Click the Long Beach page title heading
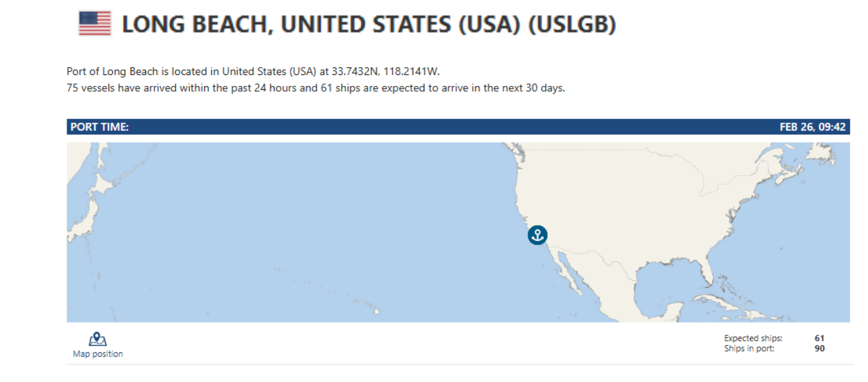This screenshot has width=868, height=382. click(x=369, y=25)
